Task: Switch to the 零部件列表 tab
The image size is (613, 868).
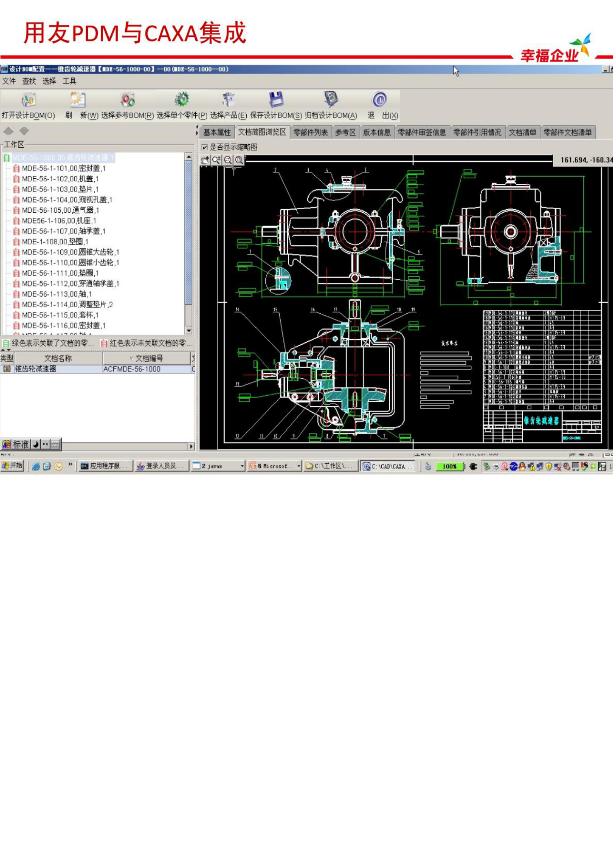Action: point(310,133)
